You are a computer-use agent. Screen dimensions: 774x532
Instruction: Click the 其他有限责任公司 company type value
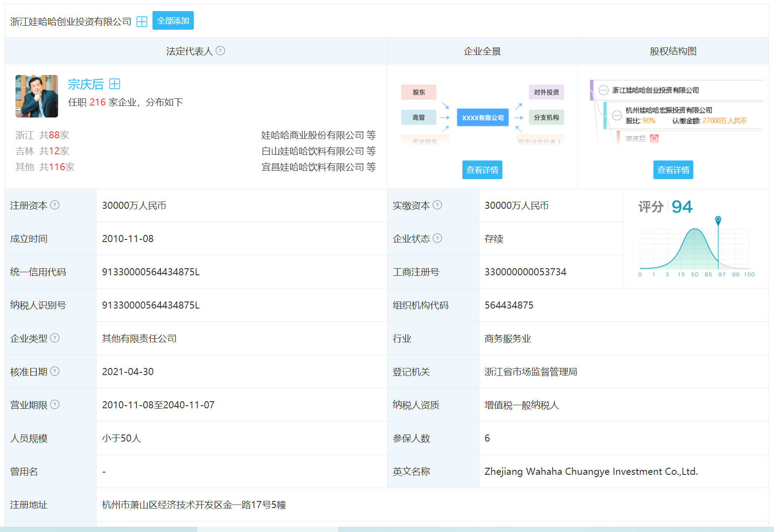point(139,338)
